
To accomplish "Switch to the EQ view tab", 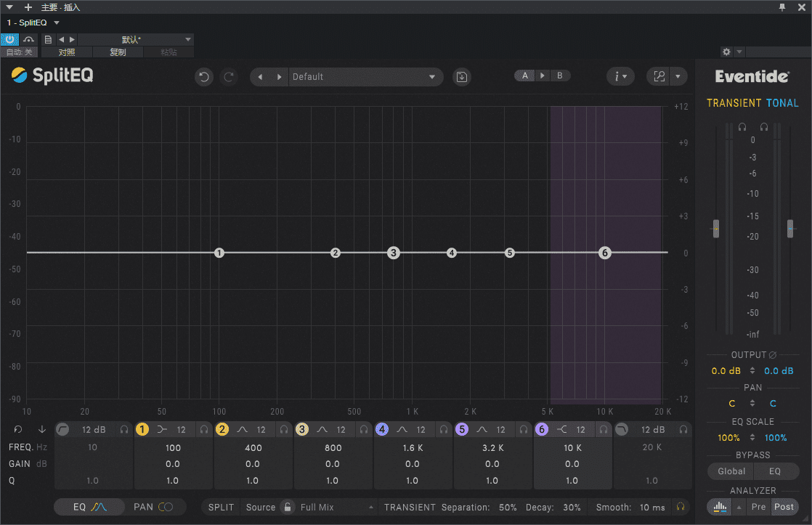I will point(89,507).
